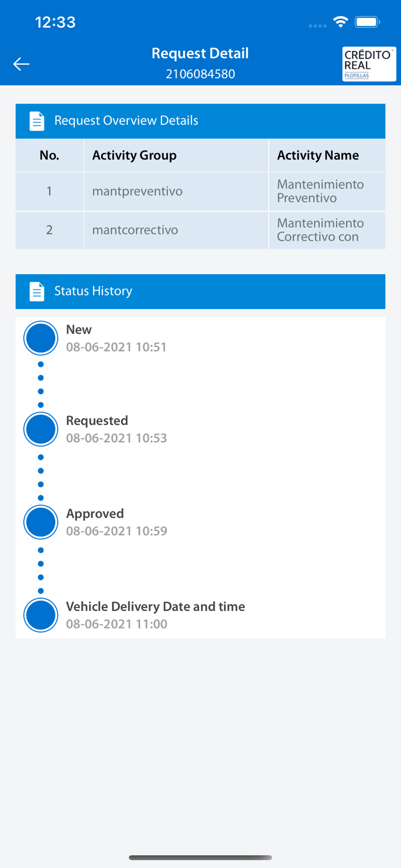Select the New status circle marker

pyautogui.click(x=41, y=338)
